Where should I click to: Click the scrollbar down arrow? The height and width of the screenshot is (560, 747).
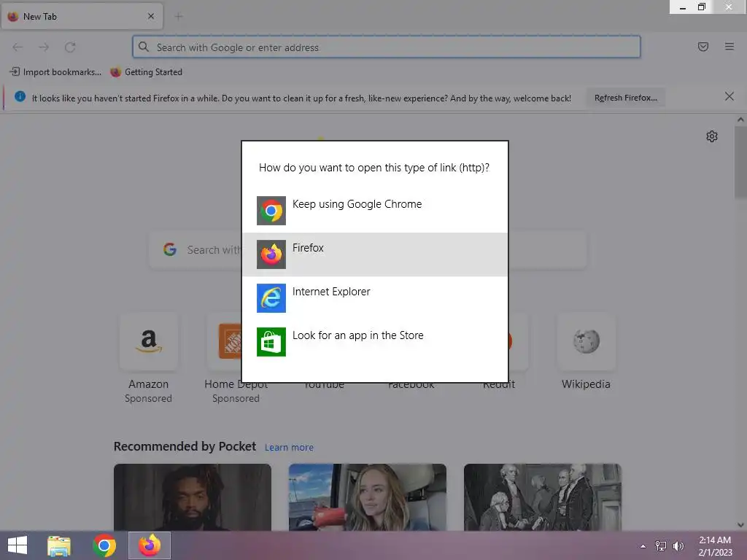[740, 525]
